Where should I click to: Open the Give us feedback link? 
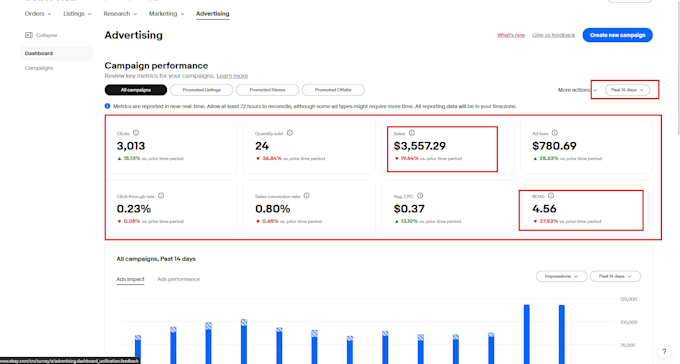(553, 35)
